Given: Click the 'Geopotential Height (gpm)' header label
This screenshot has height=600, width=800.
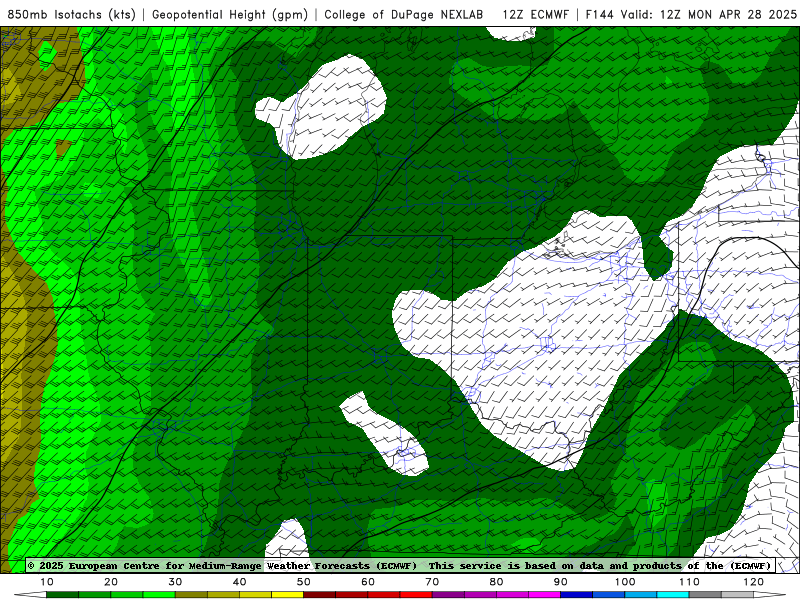Looking at the screenshot, I should pos(230,15).
